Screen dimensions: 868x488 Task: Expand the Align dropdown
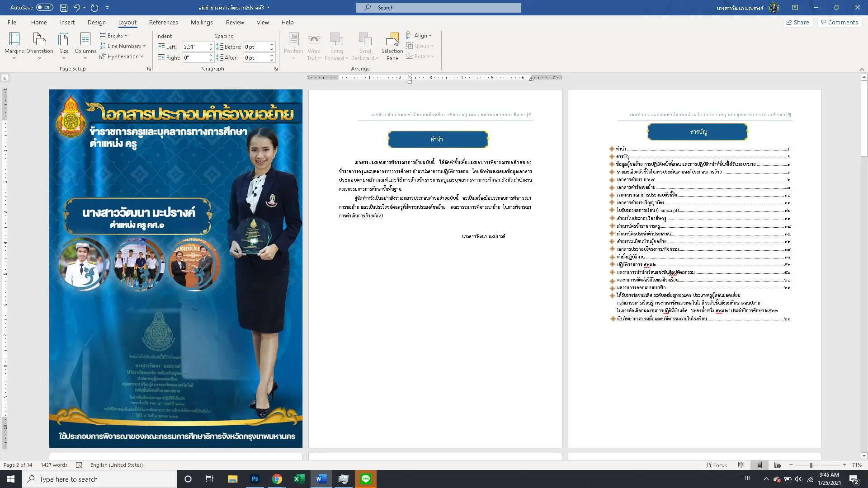419,35
